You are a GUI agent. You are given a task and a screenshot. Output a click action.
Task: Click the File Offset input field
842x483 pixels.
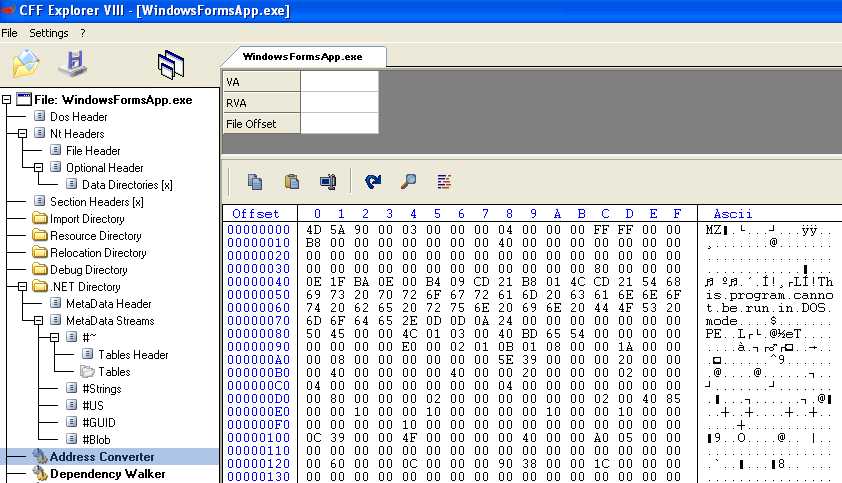(x=339, y=124)
